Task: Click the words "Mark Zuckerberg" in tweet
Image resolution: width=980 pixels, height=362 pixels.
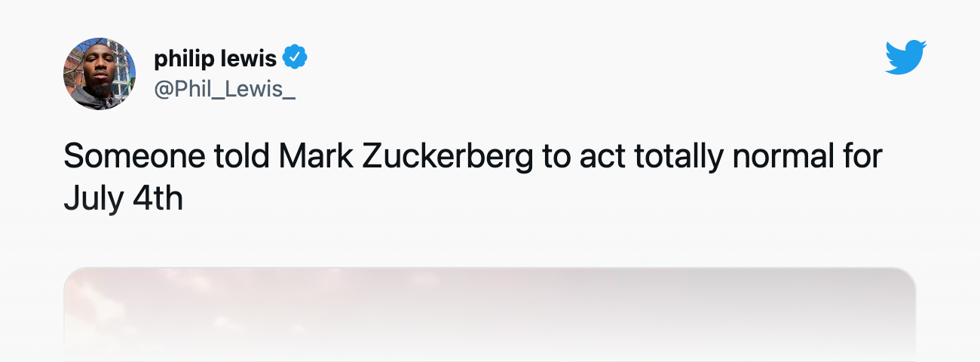Action: [x=406, y=158]
